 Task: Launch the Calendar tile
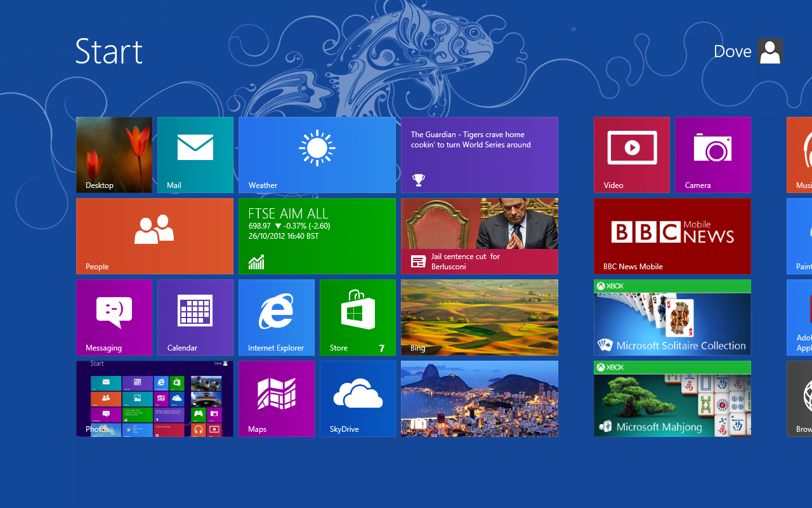195,317
